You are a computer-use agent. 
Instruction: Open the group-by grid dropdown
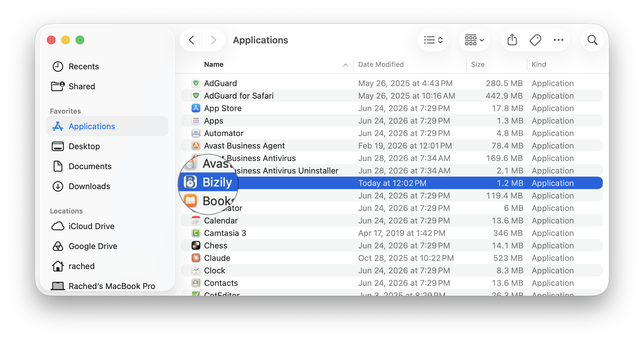(474, 40)
